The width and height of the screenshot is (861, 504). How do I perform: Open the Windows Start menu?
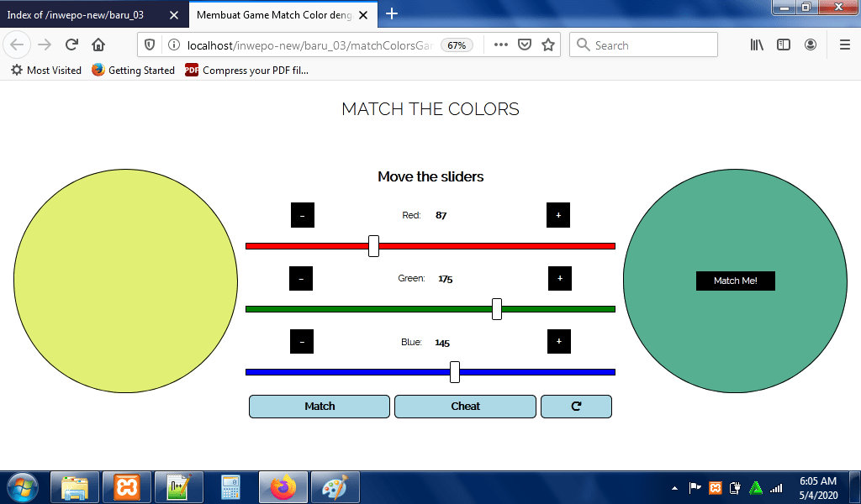tap(23, 487)
